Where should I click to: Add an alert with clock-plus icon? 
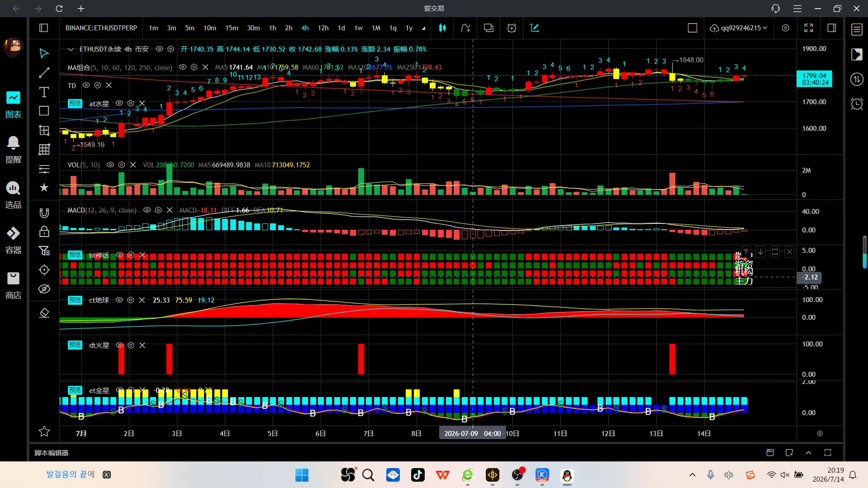pyautogui.click(x=512, y=28)
